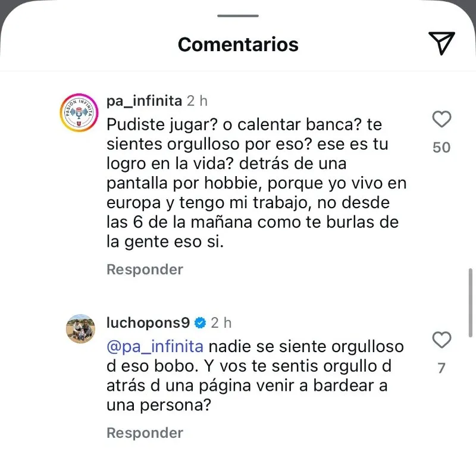The image size is (476, 461).
Task: Click Responder under pa_infinita's comment
Action: (x=144, y=269)
